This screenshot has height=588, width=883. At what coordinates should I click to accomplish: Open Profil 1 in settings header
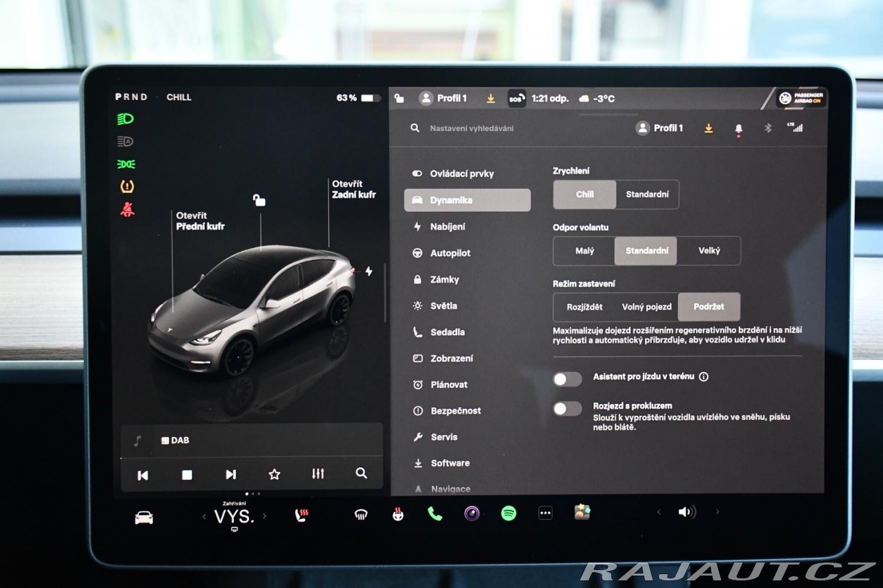tap(659, 128)
